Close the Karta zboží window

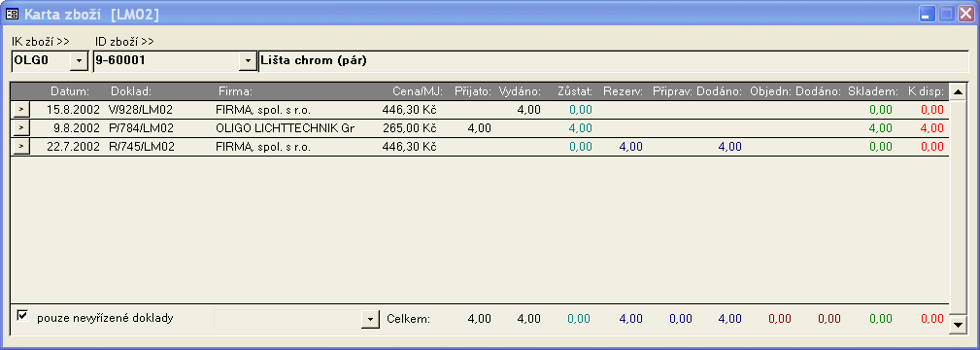click(x=966, y=14)
